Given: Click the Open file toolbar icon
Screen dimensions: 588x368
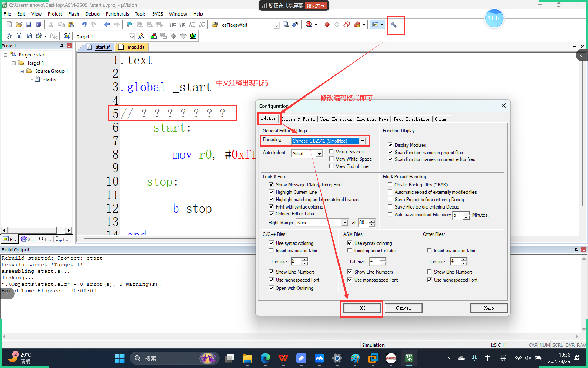Looking at the screenshot, I should click(x=19, y=25).
